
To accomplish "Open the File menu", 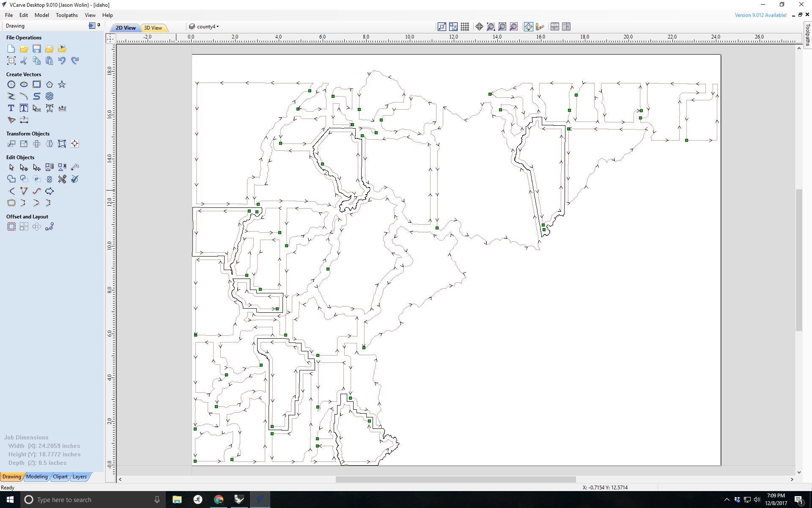I will [9, 15].
